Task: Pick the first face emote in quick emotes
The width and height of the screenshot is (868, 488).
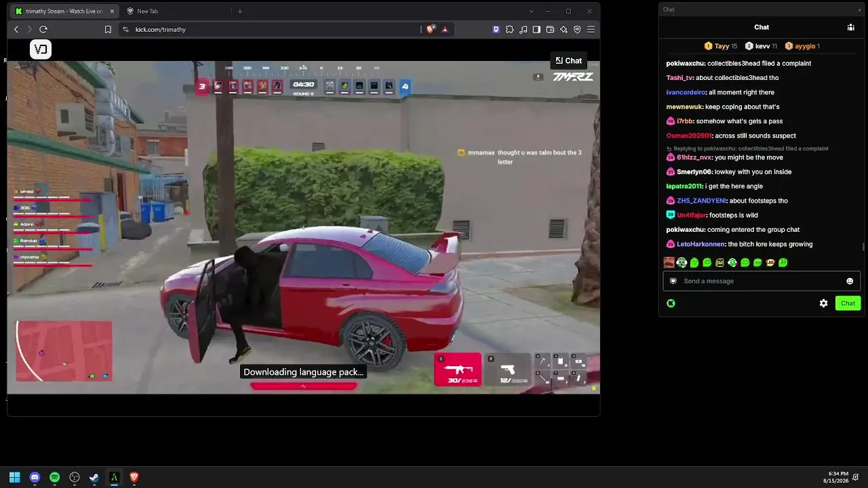Action: [x=669, y=262]
